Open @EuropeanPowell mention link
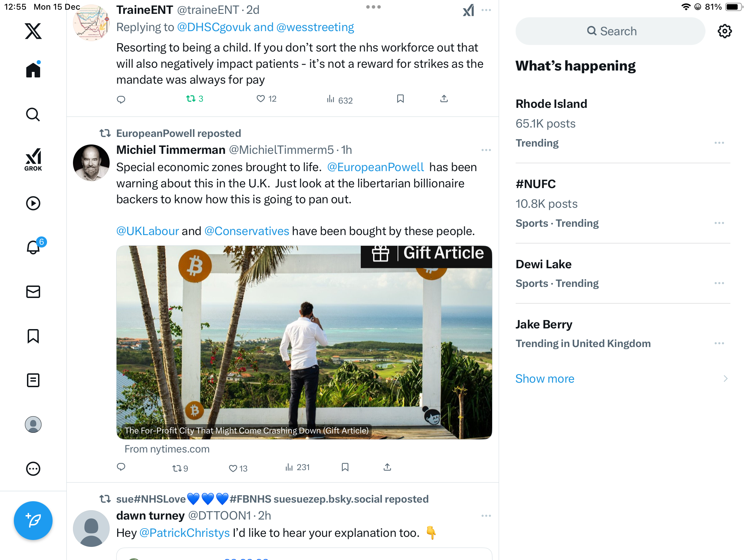Viewport: 747px width, 560px height. pyautogui.click(x=376, y=167)
